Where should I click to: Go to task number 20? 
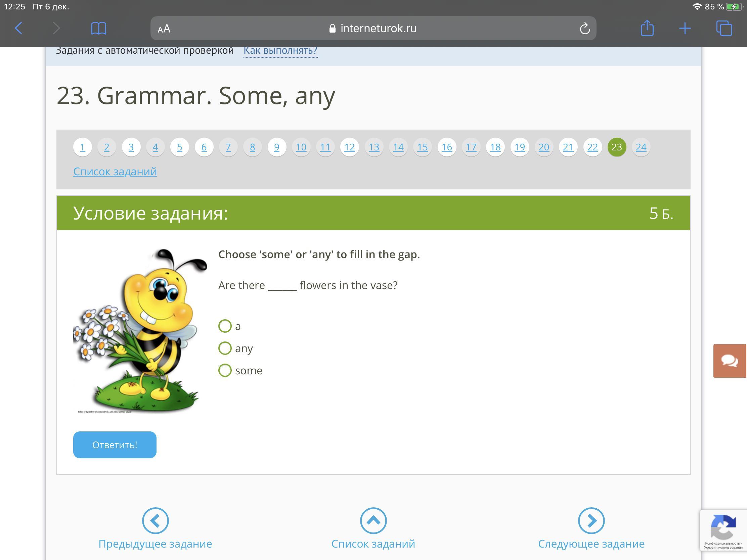click(x=544, y=147)
